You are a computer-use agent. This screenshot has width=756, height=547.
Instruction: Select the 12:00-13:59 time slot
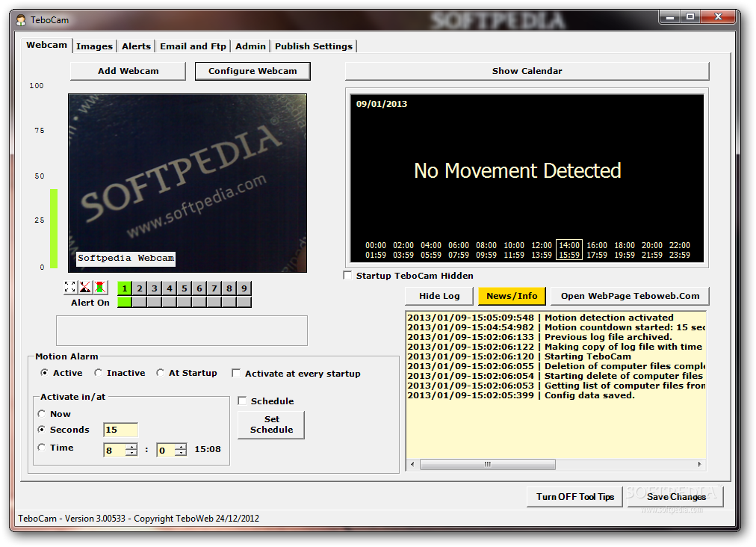click(542, 250)
